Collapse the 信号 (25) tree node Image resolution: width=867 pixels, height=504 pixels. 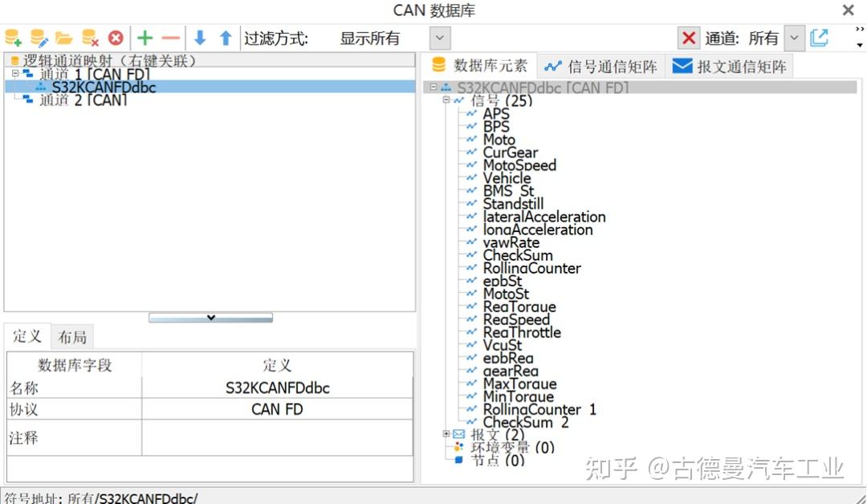pos(446,100)
